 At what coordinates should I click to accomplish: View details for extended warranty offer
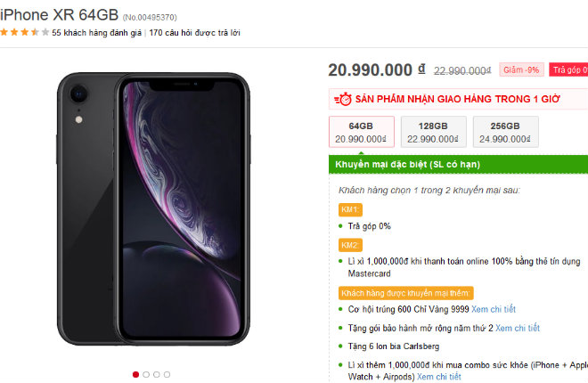pyautogui.click(x=518, y=328)
